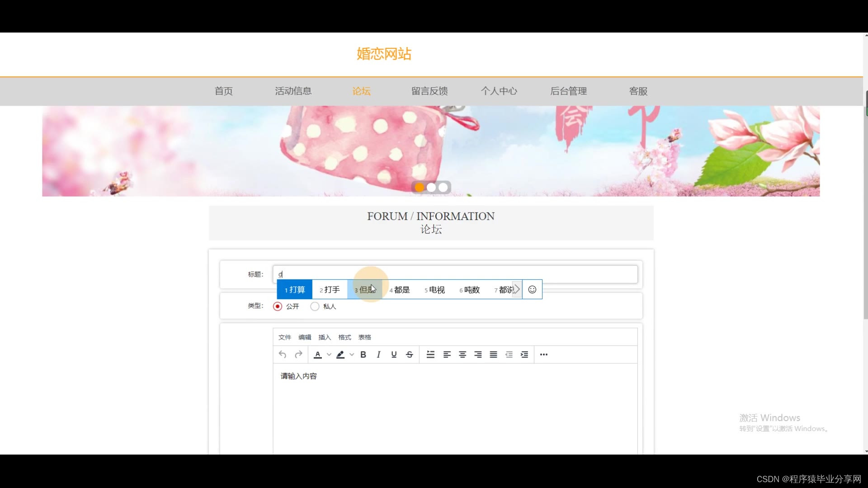868x488 pixels.
Task: Click the Bold formatting icon
Action: [363, 355]
